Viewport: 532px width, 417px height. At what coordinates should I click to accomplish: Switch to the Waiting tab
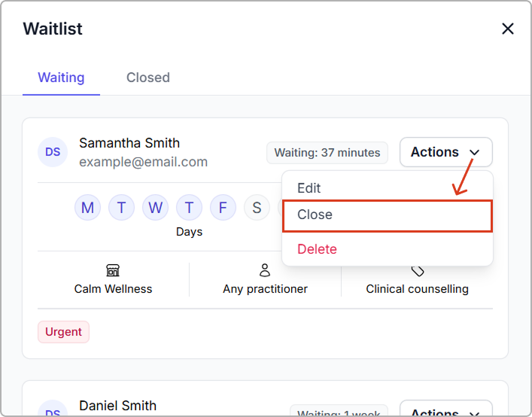[61, 78]
